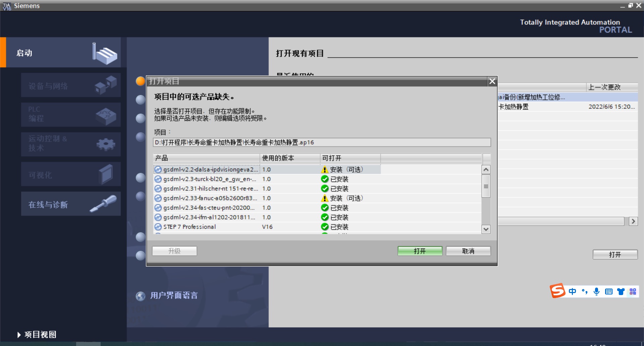Open the Sogou soft keyboard icon
Screen dimensions: 644x346
point(609,291)
